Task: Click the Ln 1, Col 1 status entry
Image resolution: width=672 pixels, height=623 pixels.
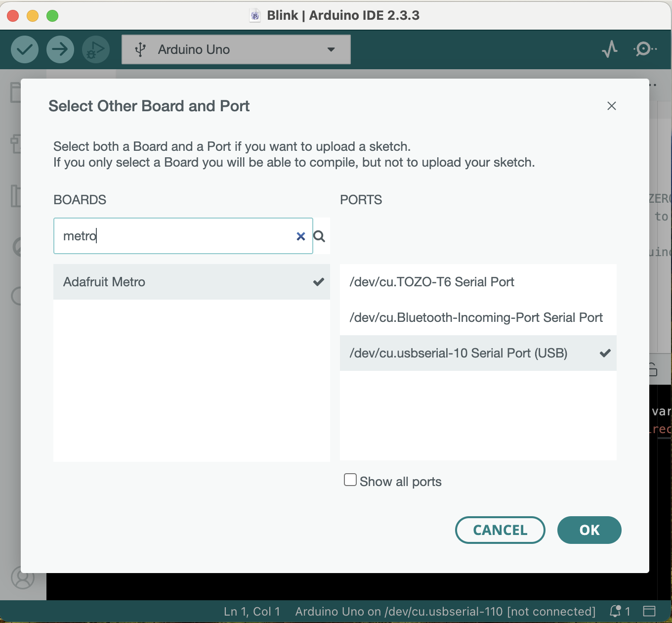Action: (252, 612)
